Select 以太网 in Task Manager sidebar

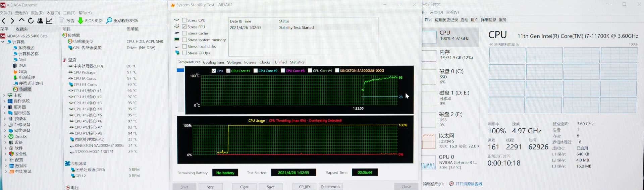pyautogui.click(x=450, y=141)
